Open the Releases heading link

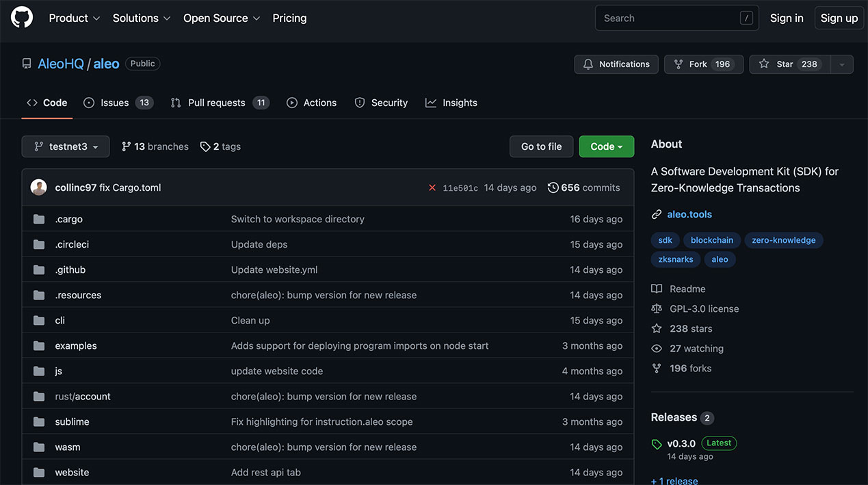(674, 417)
